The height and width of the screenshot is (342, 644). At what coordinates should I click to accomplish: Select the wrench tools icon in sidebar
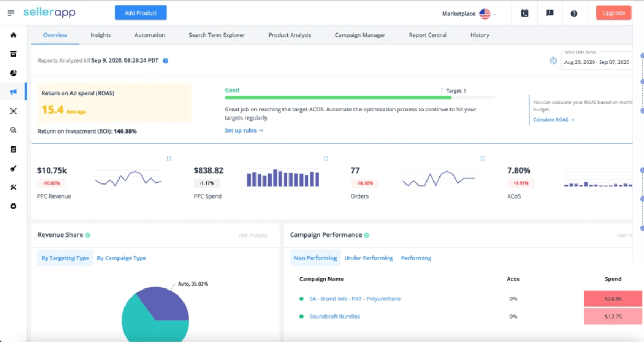point(14,187)
